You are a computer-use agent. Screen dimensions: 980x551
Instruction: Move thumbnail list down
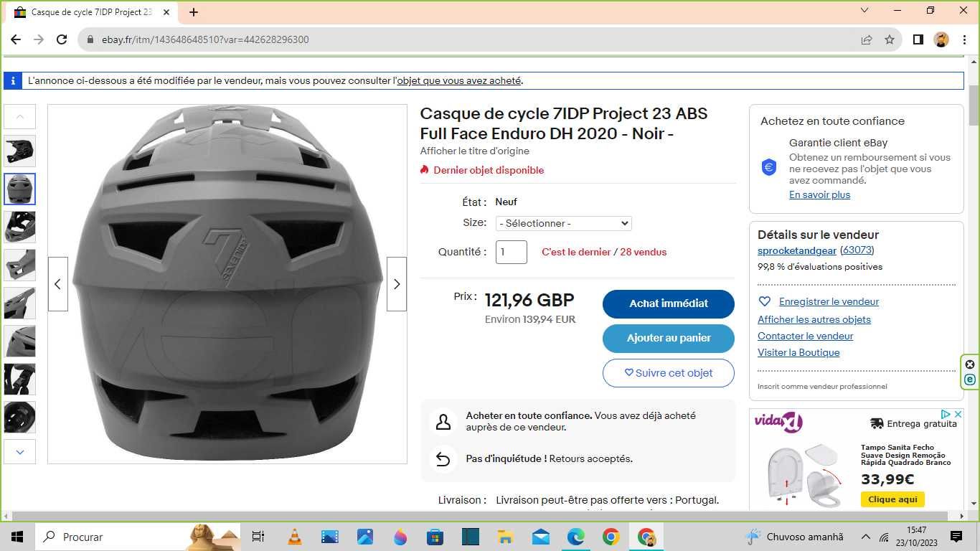(x=20, y=452)
